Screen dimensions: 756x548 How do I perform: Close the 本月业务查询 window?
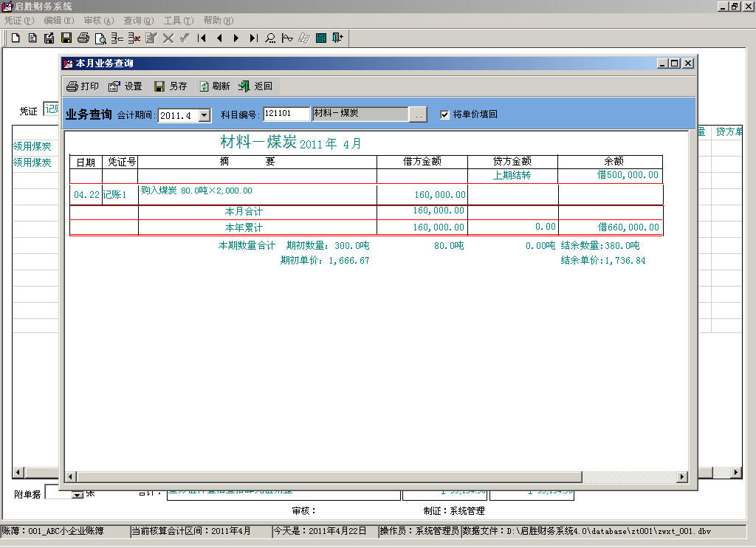[x=688, y=64]
